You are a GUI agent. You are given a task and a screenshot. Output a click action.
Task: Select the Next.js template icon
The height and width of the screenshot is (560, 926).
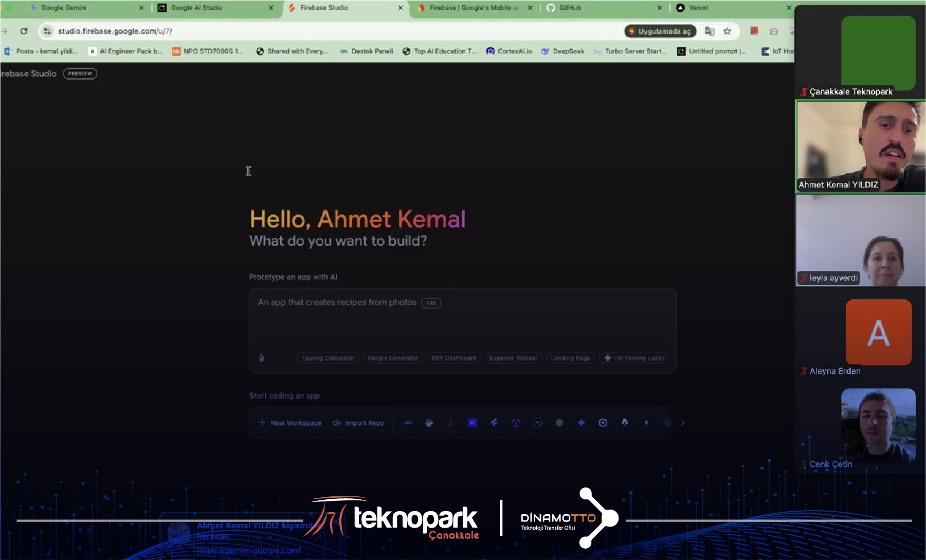point(538,423)
